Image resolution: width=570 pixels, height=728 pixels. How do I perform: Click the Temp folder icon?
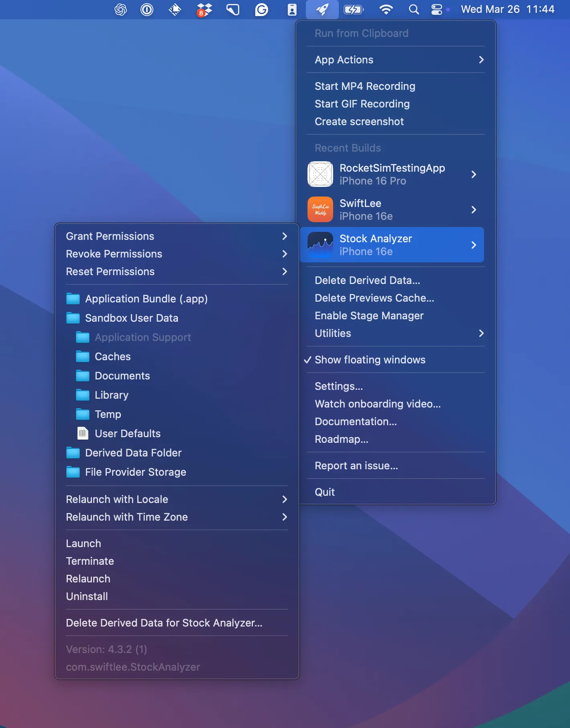(83, 414)
